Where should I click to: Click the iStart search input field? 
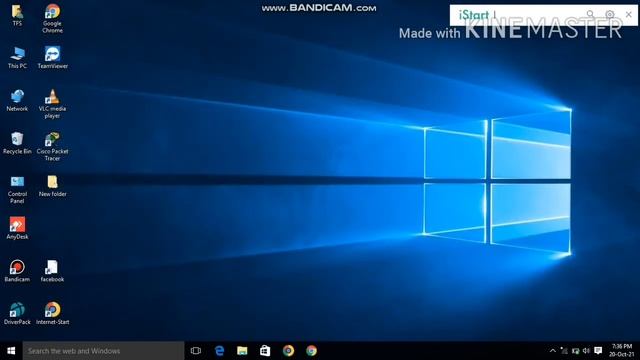coord(537,15)
